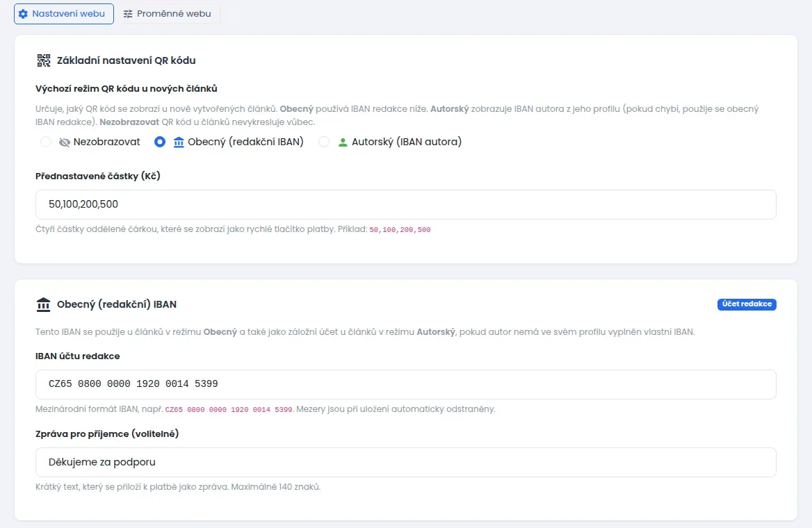Click the Autorský (IBAN autora) option label
Image resolution: width=812 pixels, height=528 pixels.
pos(407,142)
